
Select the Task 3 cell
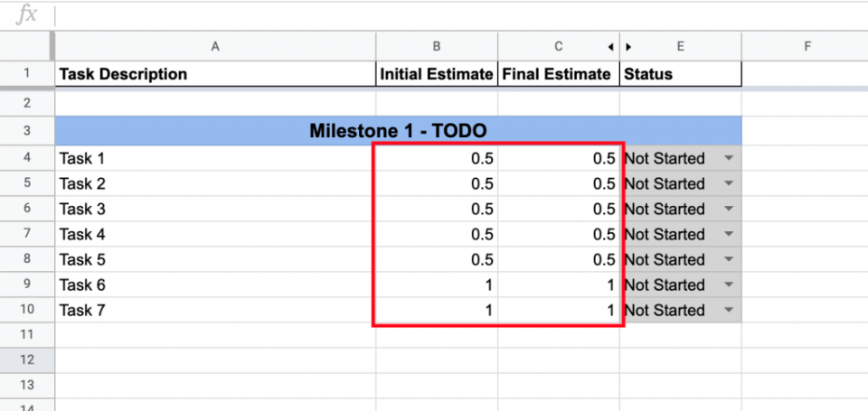click(x=215, y=209)
